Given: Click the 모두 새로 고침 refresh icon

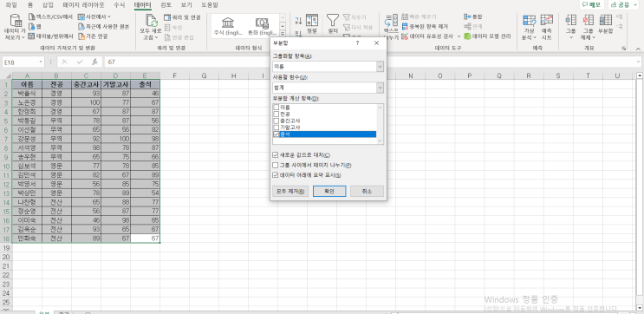Looking at the screenshot, I should [151, 21].
